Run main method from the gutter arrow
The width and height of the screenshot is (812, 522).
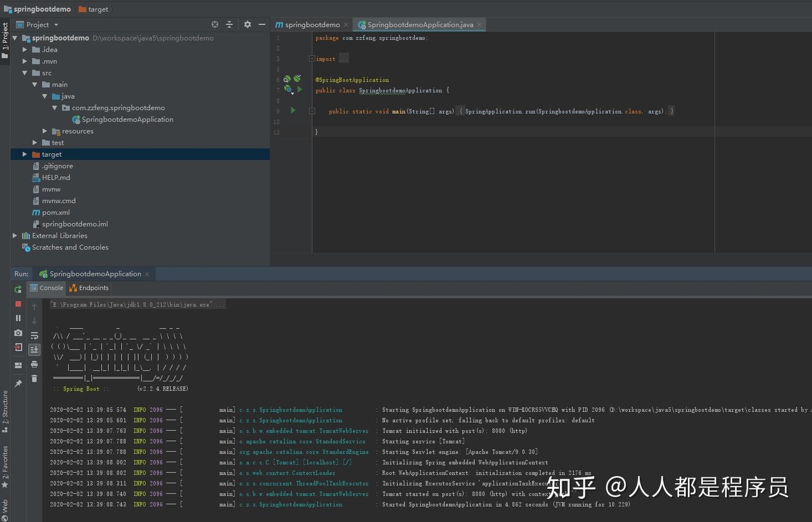(x=293, y=110)
